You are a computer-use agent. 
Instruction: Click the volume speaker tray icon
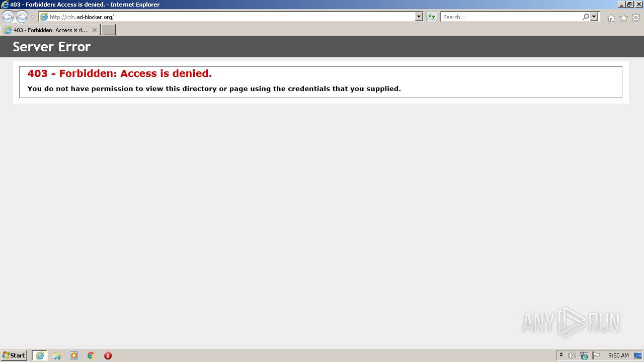point(572,355)
